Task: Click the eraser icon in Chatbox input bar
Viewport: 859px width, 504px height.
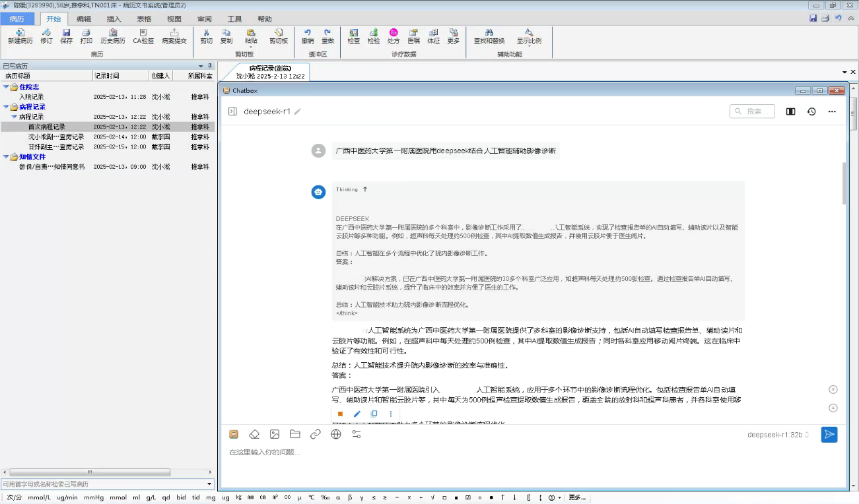Action: 254,434
